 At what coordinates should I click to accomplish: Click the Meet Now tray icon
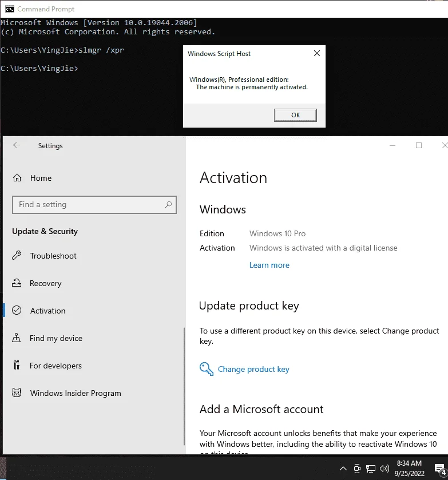357,469
